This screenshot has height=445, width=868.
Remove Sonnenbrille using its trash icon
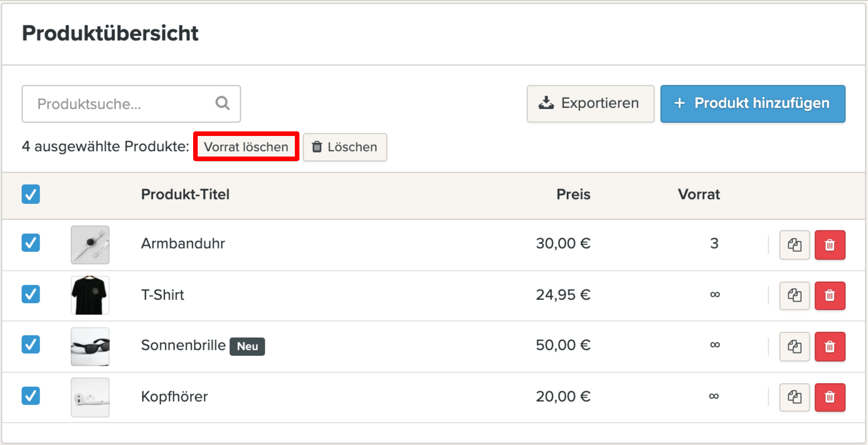tap(830, 346)
